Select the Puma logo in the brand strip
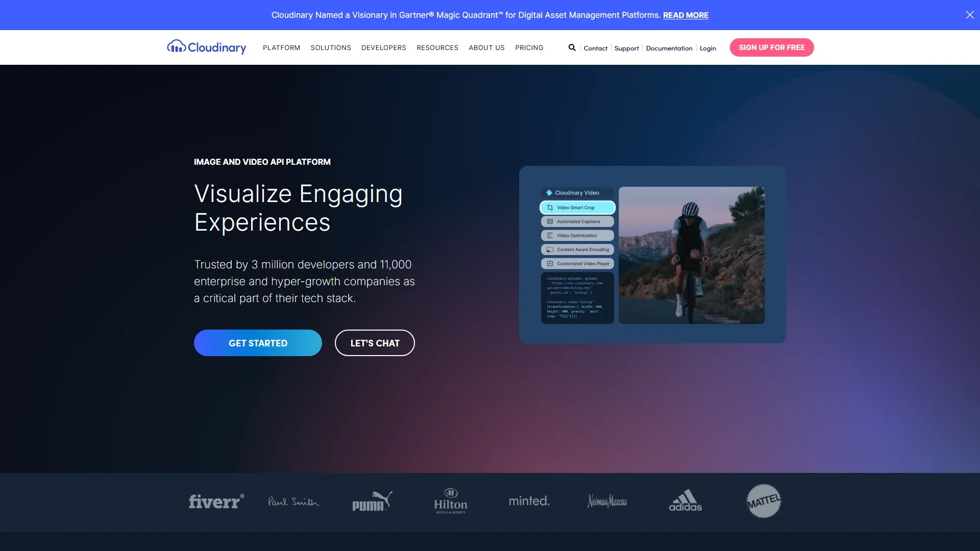 [x=372, y=501]
